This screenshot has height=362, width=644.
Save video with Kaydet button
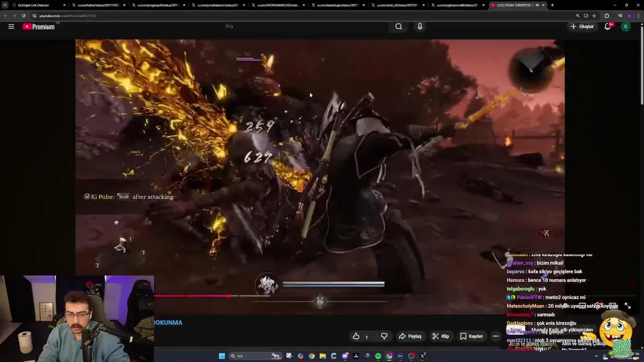(471, 336)
